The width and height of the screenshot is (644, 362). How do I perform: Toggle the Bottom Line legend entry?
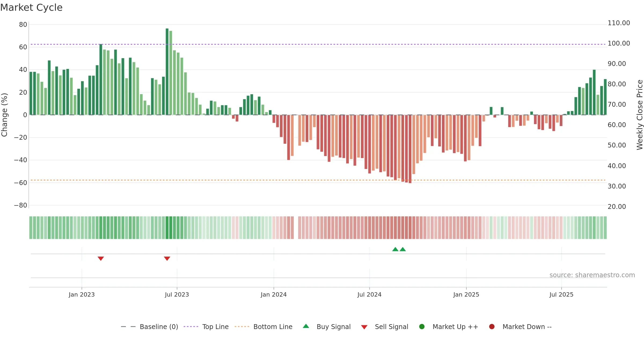pyautogui.click(x=264, y=327)
